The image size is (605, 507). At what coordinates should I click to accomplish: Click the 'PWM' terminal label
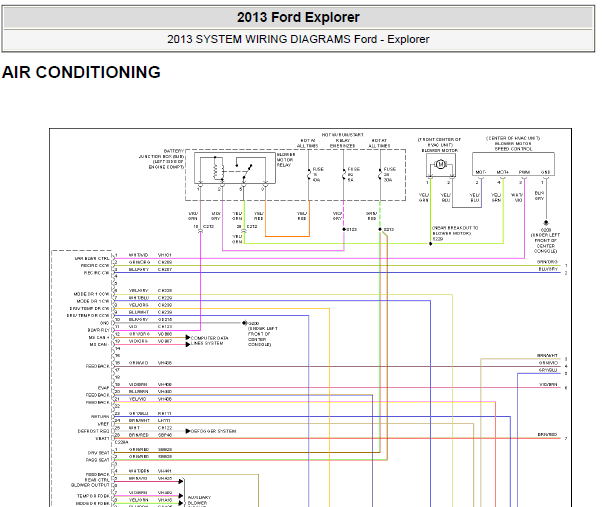tap(524, 172)
